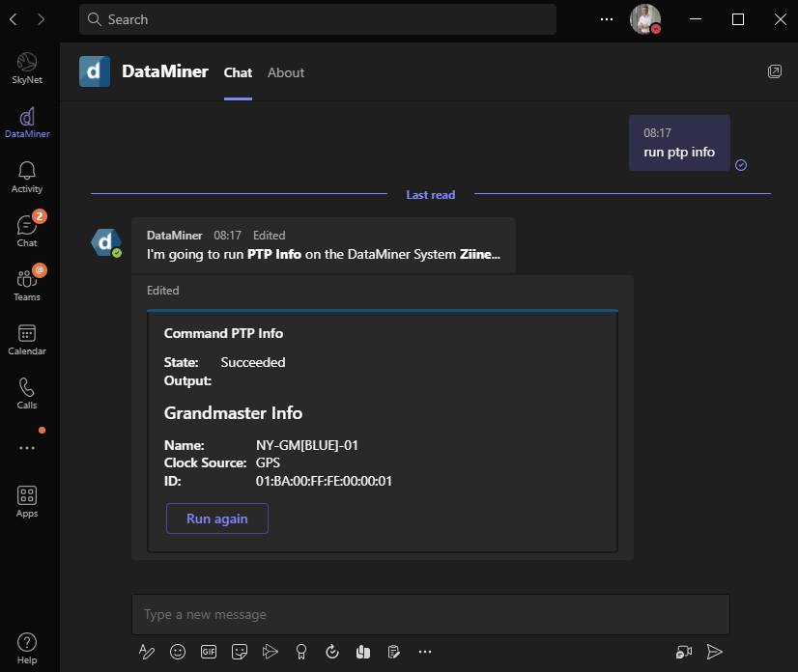Switch to the Chat tab

[239, 72]
